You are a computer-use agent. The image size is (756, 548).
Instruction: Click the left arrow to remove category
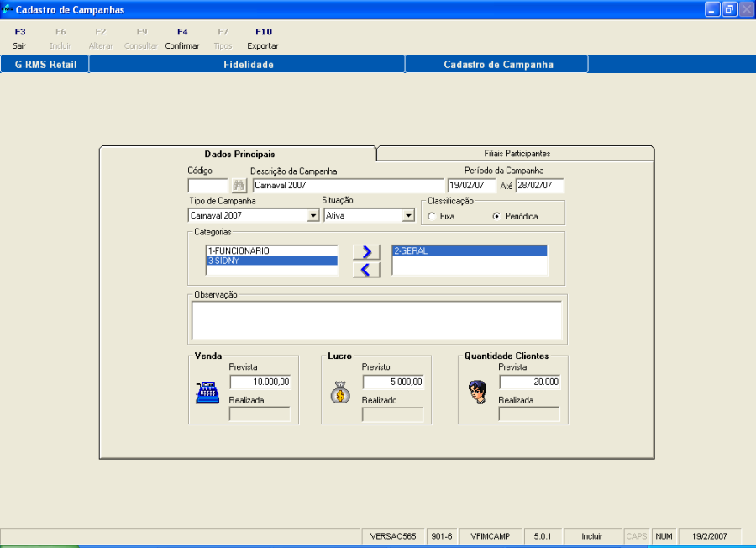365,270
